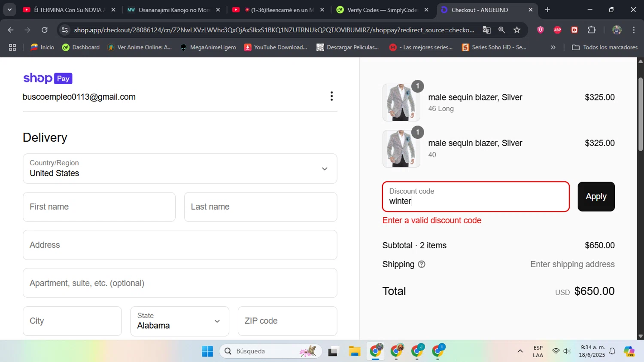This screenshot has height=362, width=644.
Task: Open the Shop Pay logo
Action: (48, 79)
